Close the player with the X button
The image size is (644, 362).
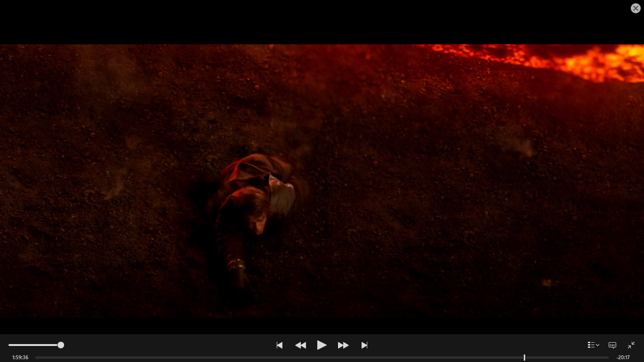click(x=636, y=8)
